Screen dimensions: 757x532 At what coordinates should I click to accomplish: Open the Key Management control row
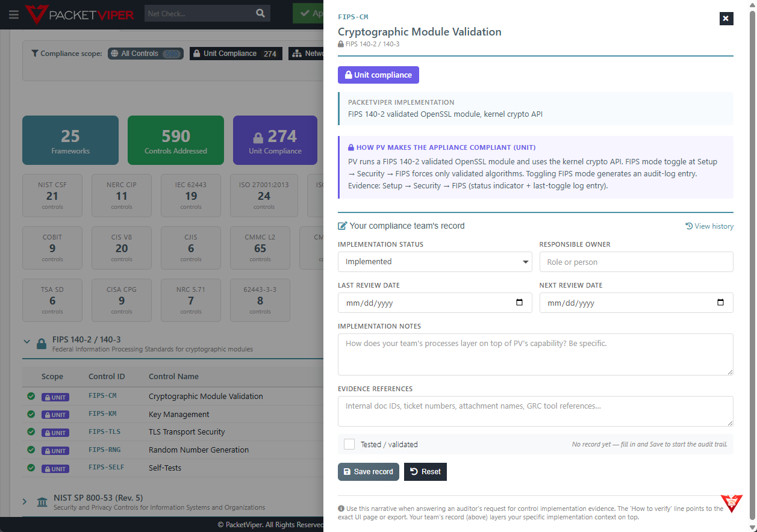point(173,414)
